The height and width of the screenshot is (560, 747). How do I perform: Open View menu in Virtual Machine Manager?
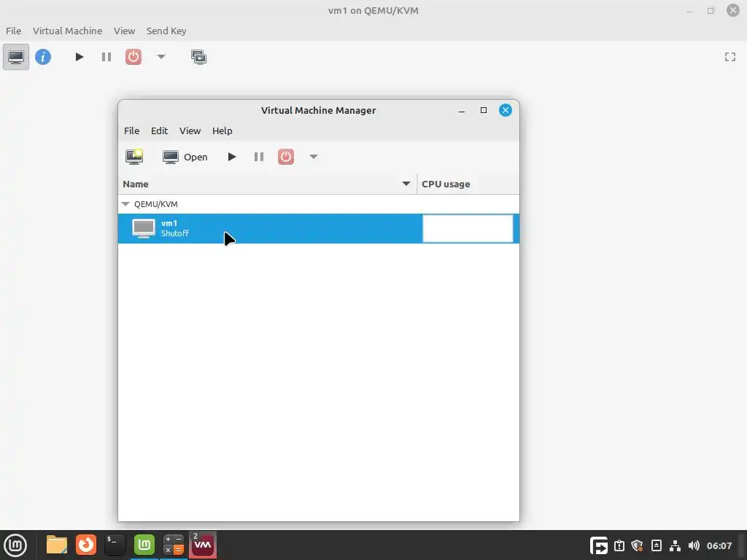click(x=190, y=131)
